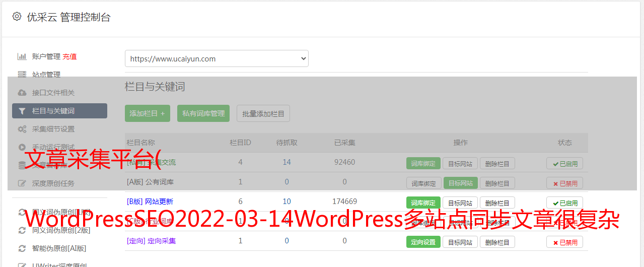Click 批量添加栏目 button
This screenshot has width=644, height=267.
click(263, 113)
